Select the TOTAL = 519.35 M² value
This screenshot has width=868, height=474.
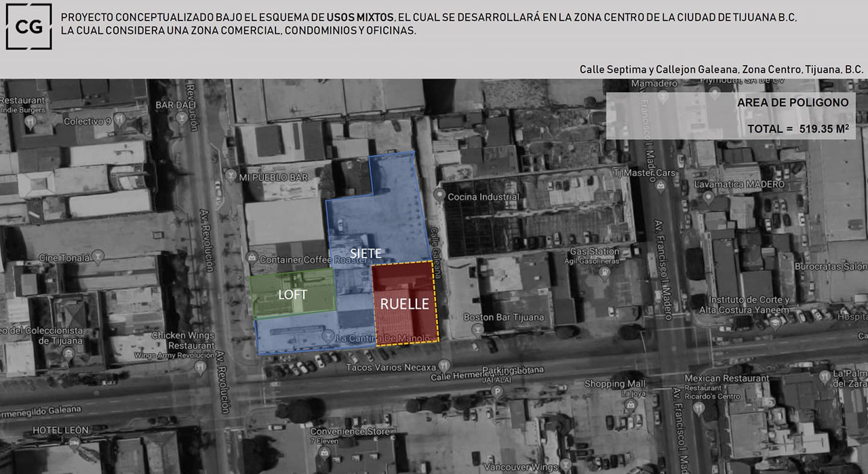[x=798, y=128]
